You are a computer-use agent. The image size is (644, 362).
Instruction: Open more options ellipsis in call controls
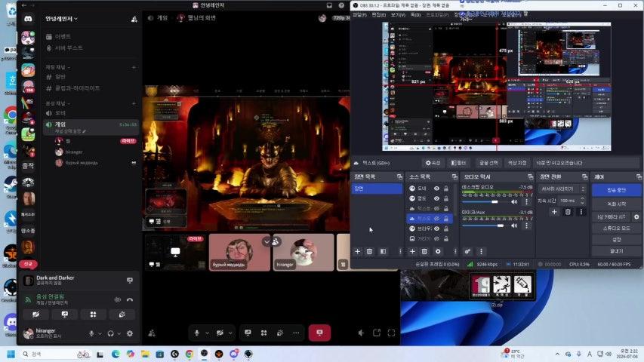click(x=296, y=333)
